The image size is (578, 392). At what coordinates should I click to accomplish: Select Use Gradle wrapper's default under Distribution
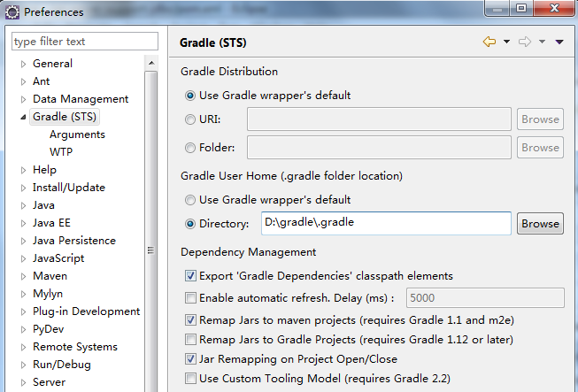189,96
